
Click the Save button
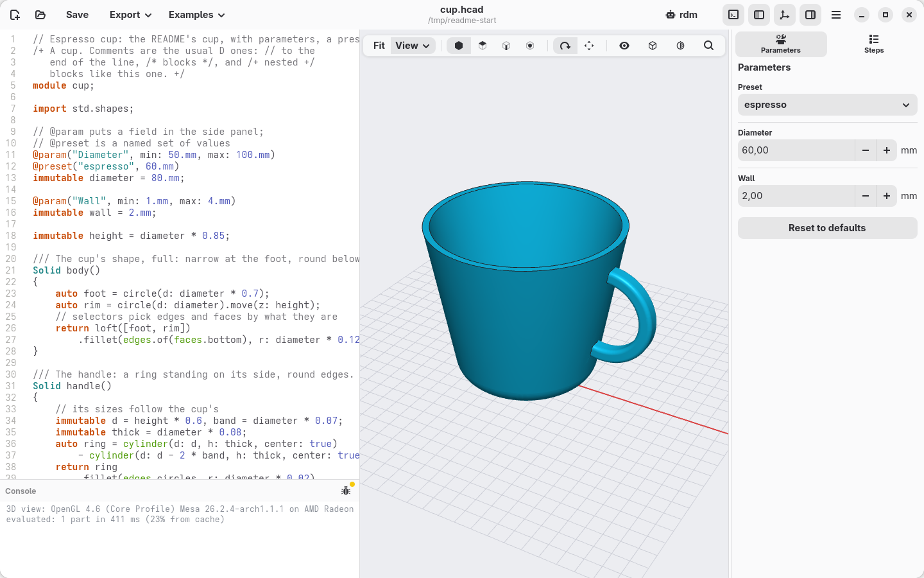tap(77, 15)
